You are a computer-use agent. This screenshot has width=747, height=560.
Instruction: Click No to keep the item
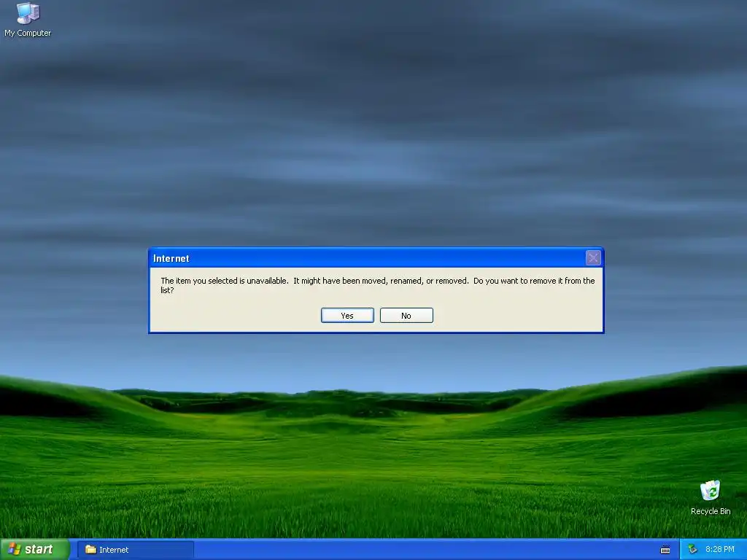[x=406, y=315]
